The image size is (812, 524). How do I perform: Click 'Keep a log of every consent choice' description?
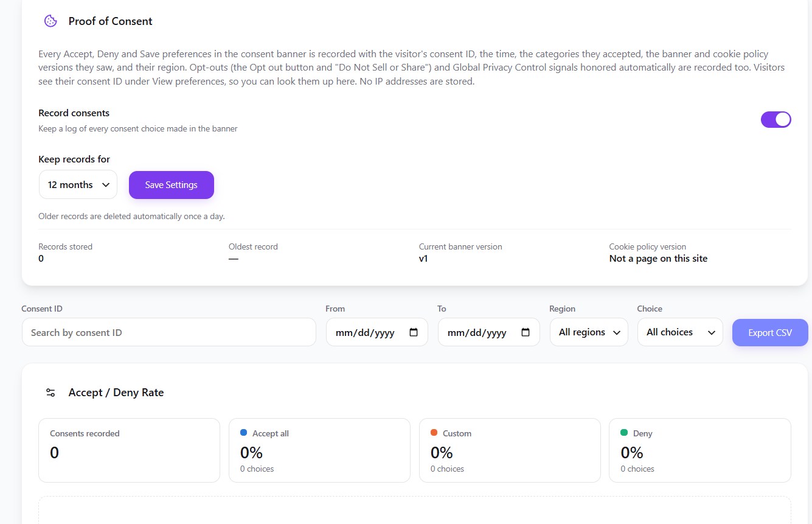click(138, 128)
